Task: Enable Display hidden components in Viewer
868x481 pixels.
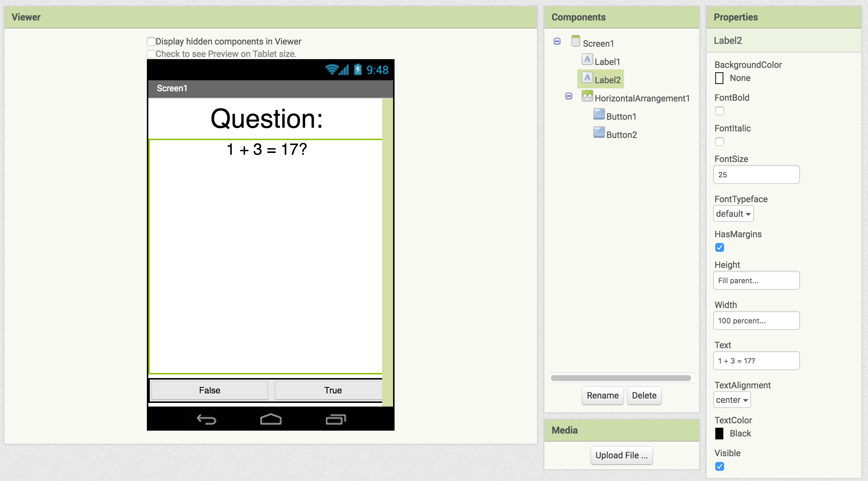Action: (x=151, y=41)
